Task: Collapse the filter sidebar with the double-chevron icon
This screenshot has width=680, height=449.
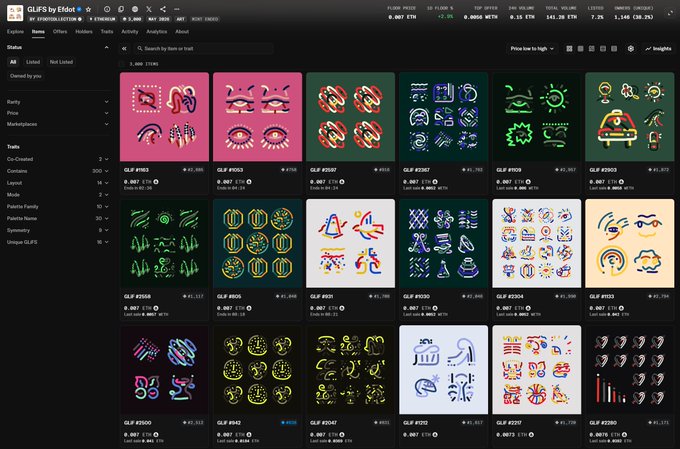Action: 124,49
